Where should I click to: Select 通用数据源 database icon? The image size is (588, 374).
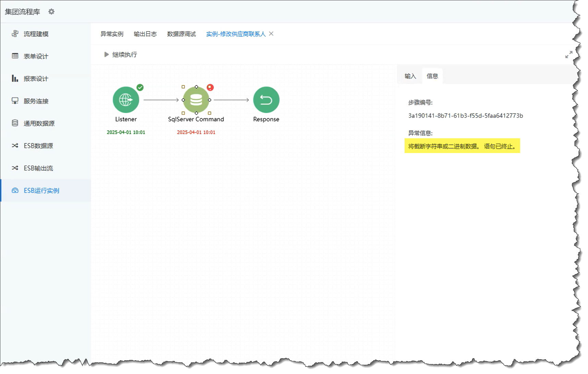click(x=15, y=123)
